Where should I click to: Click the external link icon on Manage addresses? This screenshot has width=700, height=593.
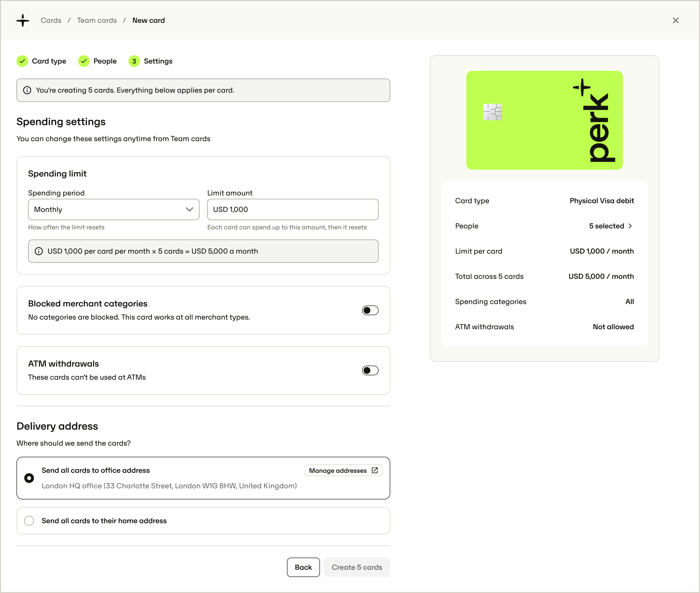tap(375, 471)
